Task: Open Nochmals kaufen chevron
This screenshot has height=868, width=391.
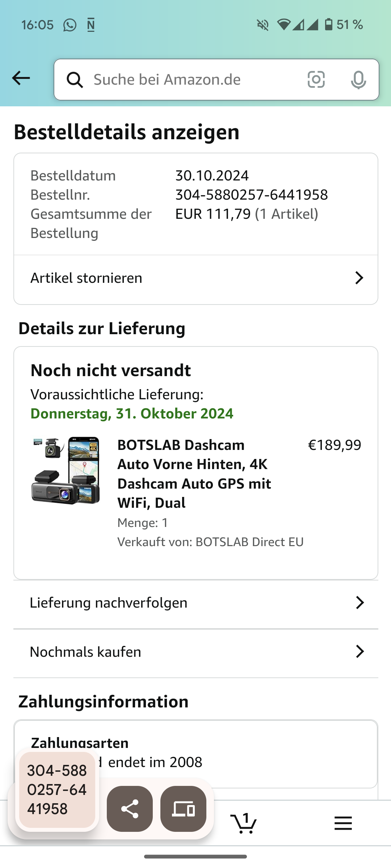Action: [360, 651]
